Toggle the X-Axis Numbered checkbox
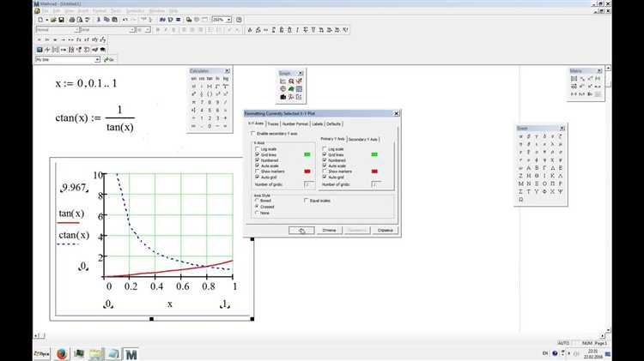The image size is (644, 361). pos(257,160)
